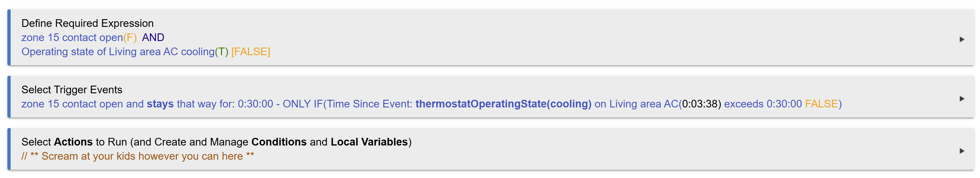Expand the Select Trigger Events arrow

(x=962, y=99)
